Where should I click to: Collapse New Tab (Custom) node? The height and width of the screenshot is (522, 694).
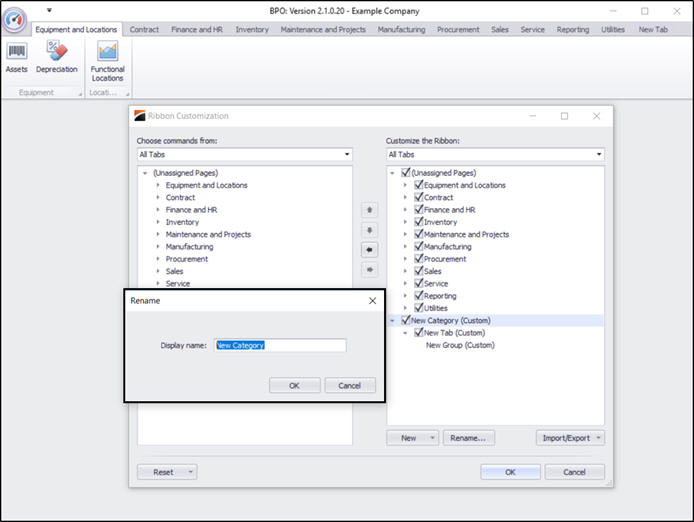click(405, 333)
